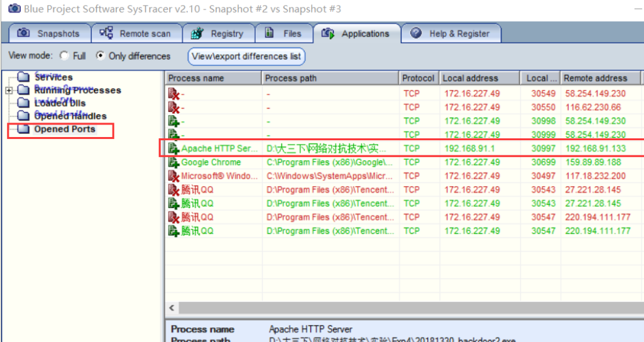644x342 pixels.
Task: Click C:\Windows\SystemApps path cell
Action: click(x=330, y=176)
